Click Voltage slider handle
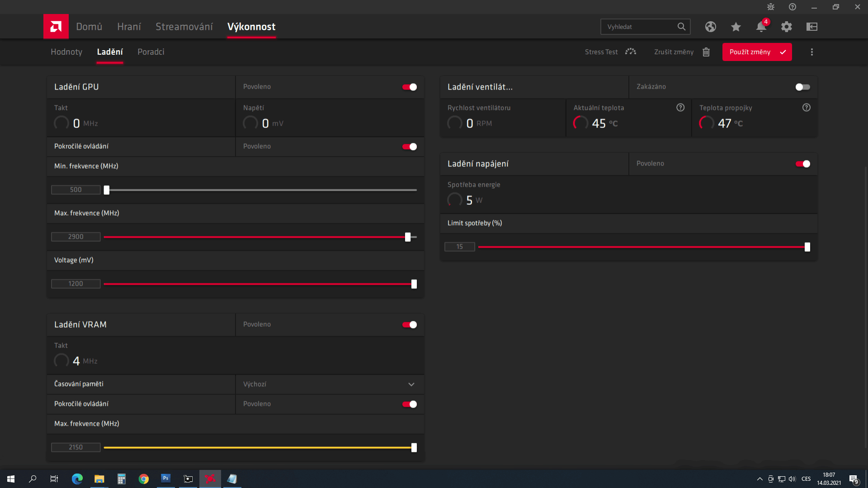 click(x=414, y=284)
